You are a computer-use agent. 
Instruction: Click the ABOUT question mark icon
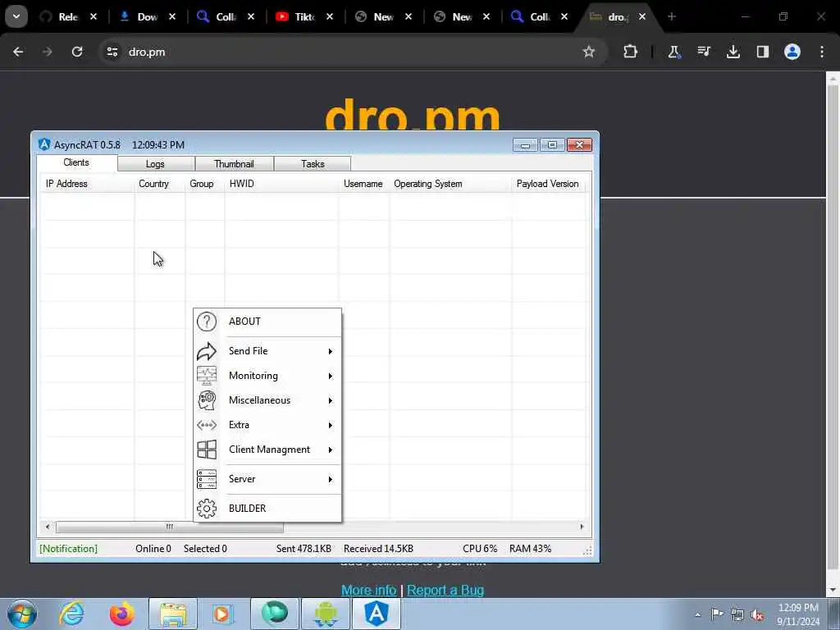coord(206,322)
